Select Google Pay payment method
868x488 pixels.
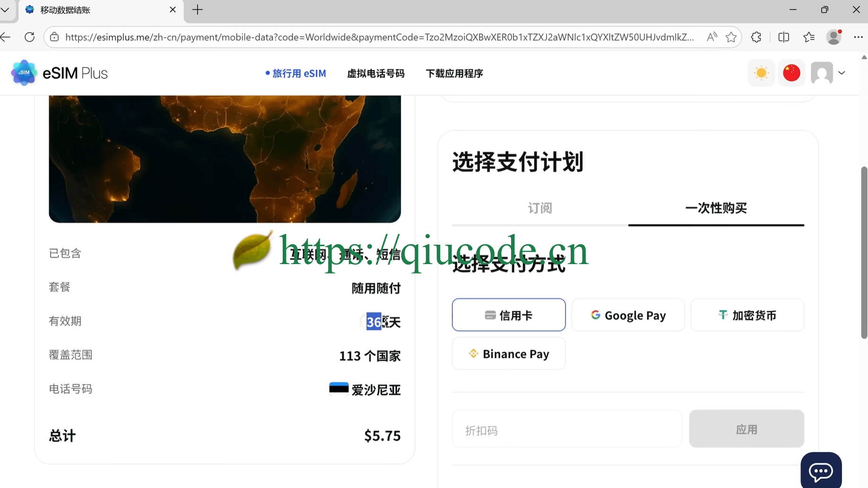[x=628, y=315]
